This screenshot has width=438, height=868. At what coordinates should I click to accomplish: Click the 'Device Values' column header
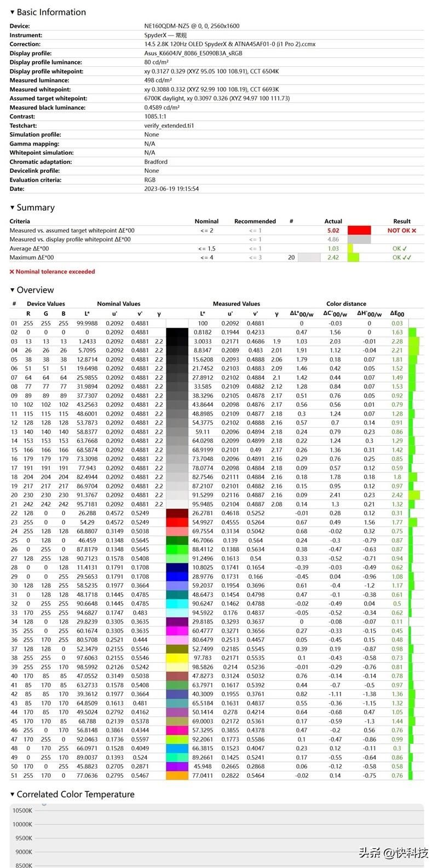pyautogui.click(x=46, y=304)
